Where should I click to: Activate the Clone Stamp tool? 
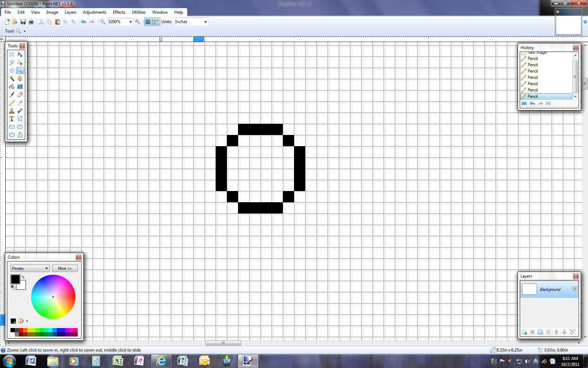pyautogui.click(x=12, y=111)
